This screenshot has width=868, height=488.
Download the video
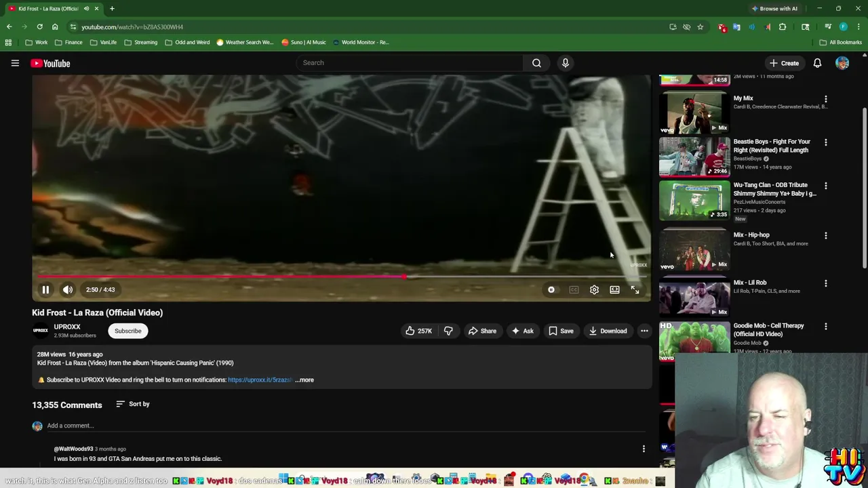coord(608,331)
